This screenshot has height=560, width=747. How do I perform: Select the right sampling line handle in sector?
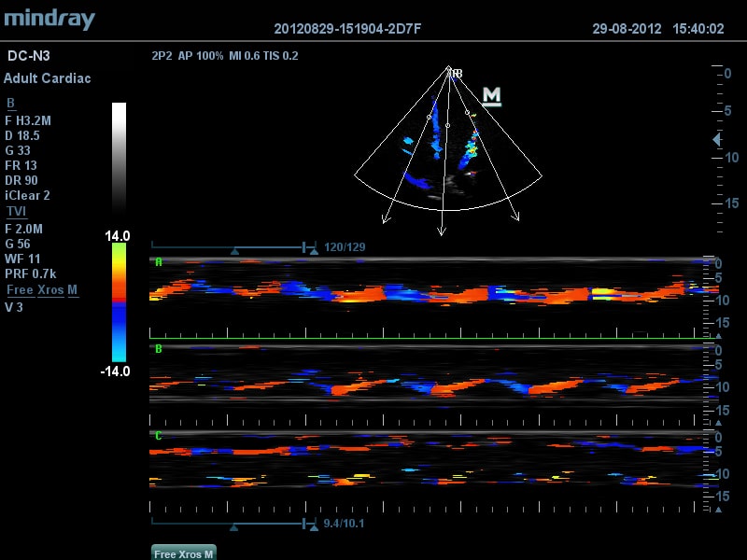pyautogui.click(x=467, y=114)
